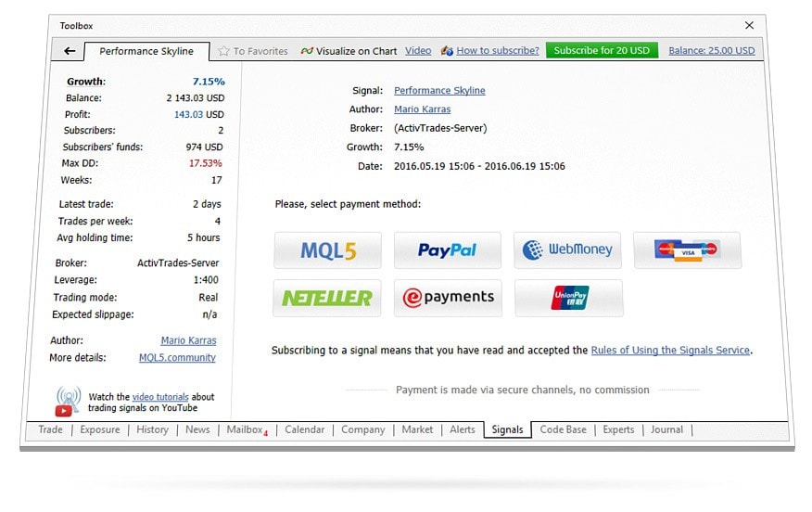Select WebMoney payment option
Image resolution: width=812 pixels, height=512 pixels.
(567, 250)
